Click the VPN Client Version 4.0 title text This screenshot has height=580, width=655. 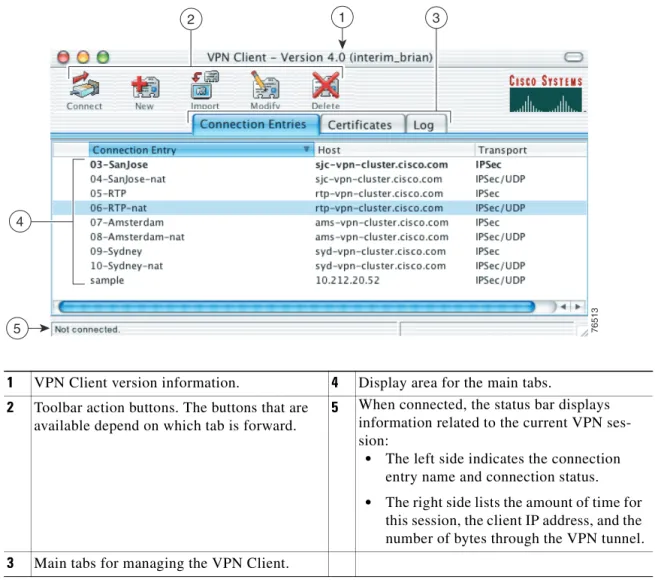(x=320, y=57)
